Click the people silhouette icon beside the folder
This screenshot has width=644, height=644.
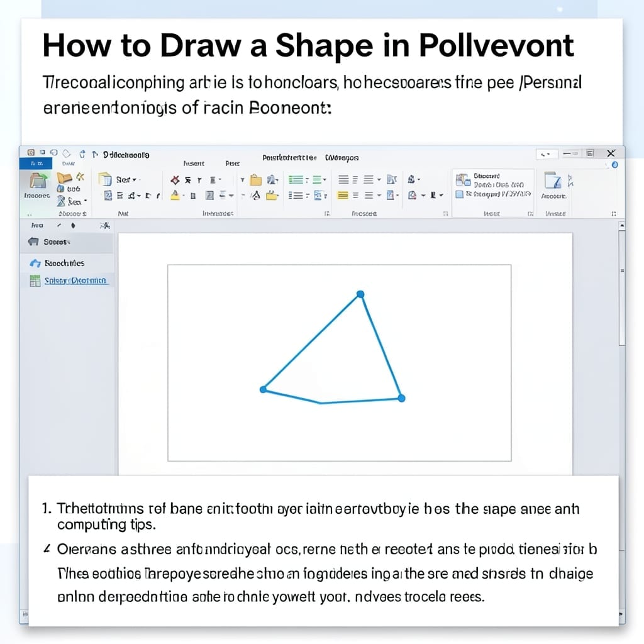click(272, 179)
